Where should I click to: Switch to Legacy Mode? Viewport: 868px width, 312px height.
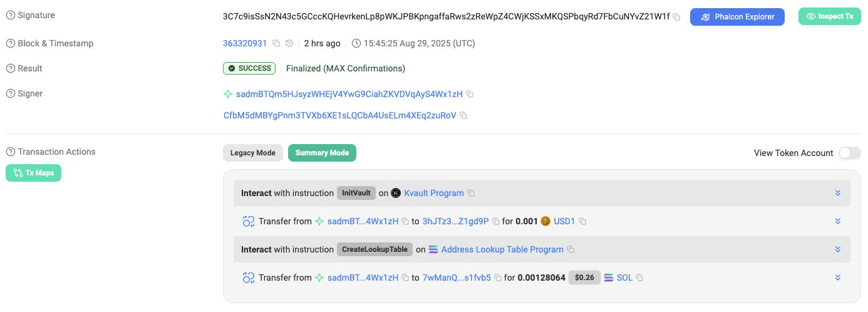pos(252,153)
